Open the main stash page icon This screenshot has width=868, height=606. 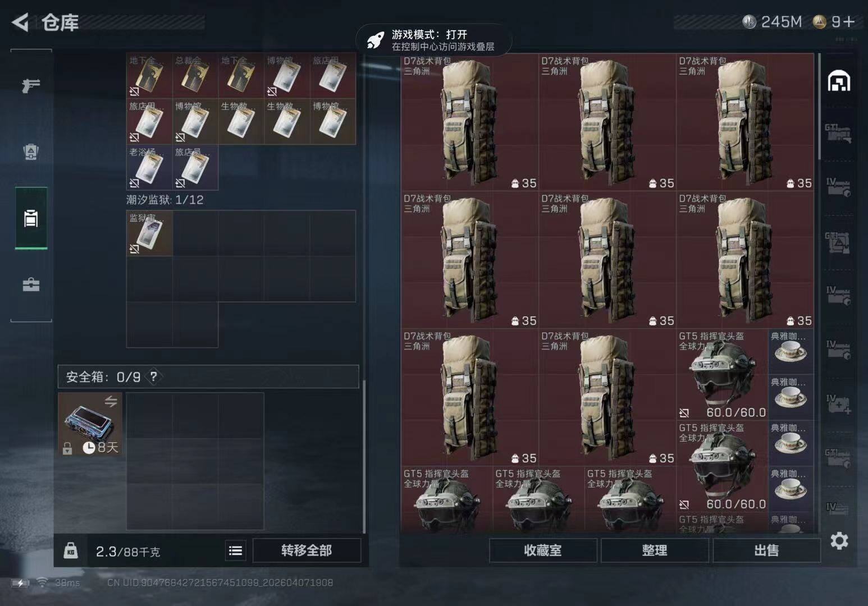click(x=839, y=81)
